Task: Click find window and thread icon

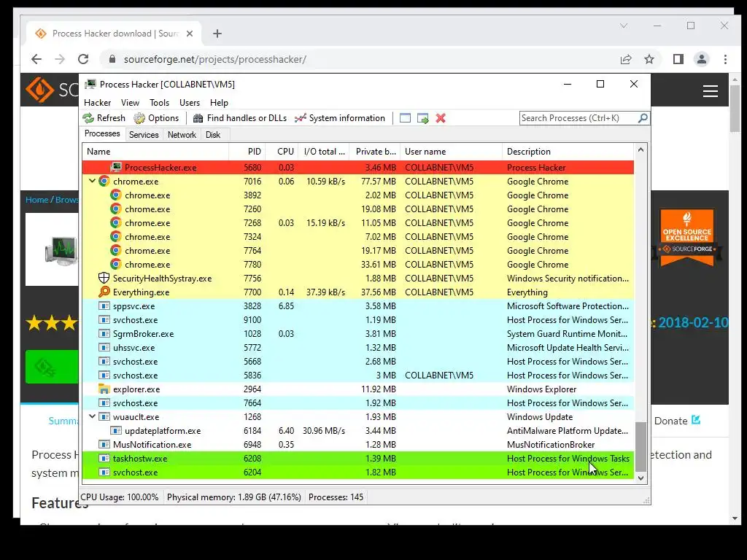Action: click(422, 118)
